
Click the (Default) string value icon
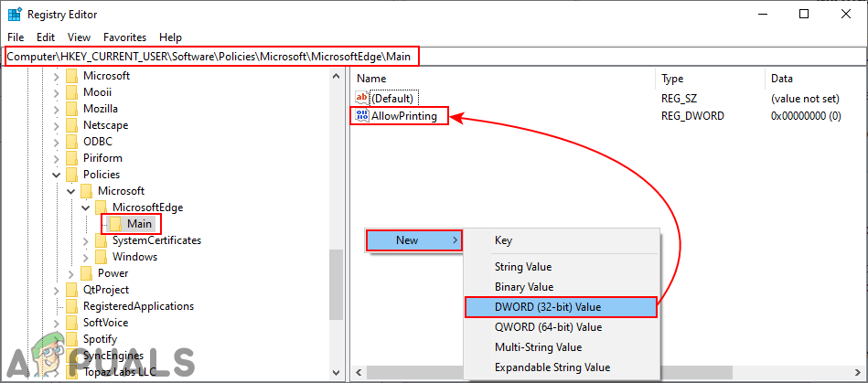(x=361, y=98)
